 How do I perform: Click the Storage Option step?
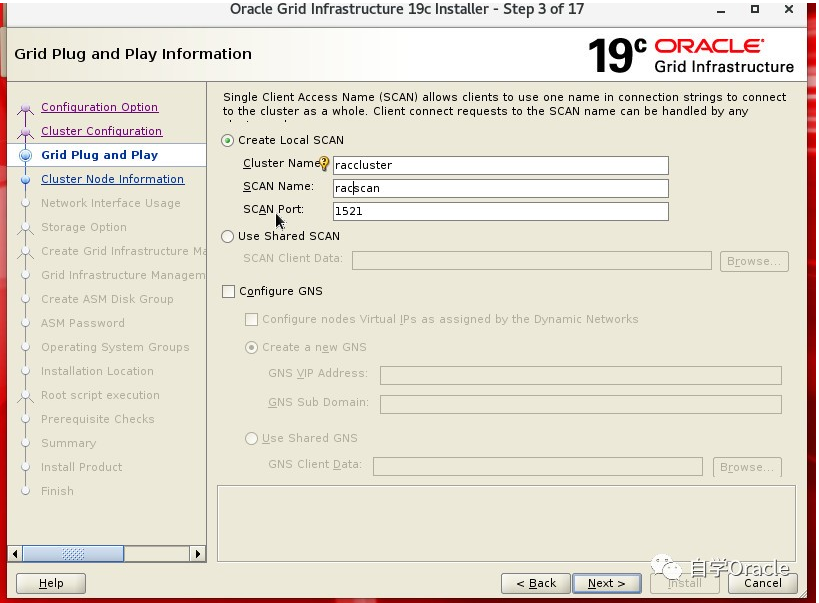84,227
